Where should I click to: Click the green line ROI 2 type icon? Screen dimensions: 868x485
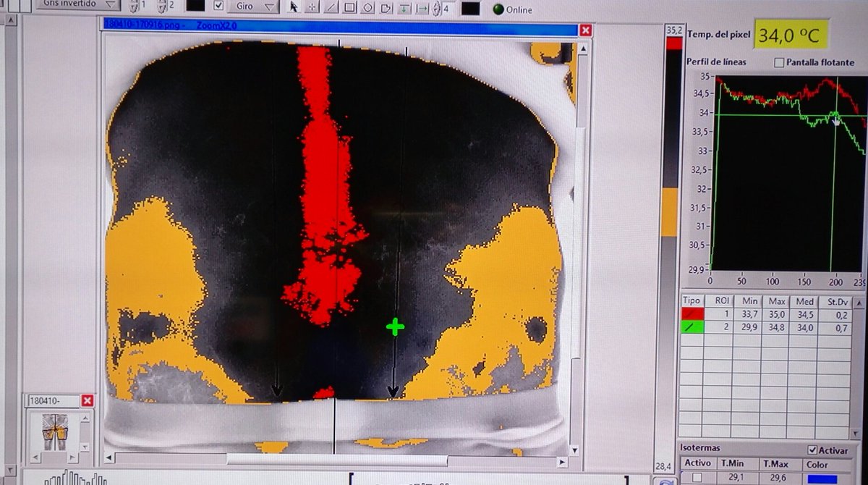692,327
